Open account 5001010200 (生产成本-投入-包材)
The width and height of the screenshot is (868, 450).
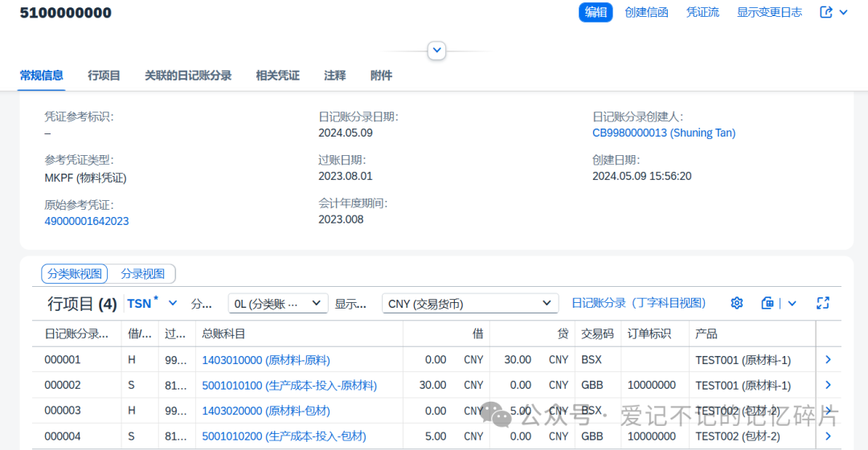tap(284, 436)
